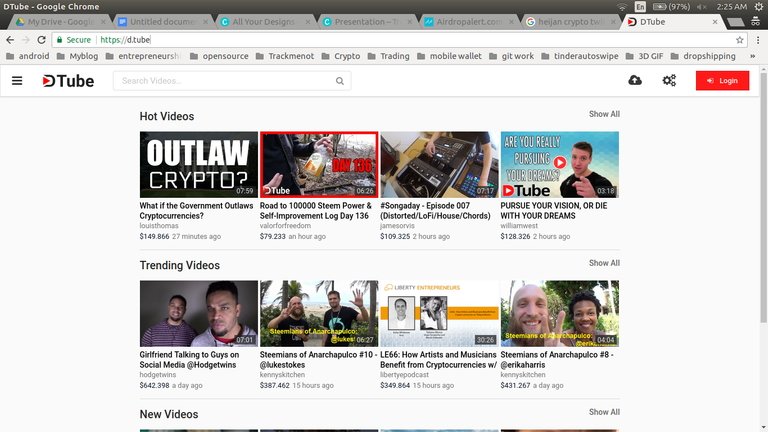768x432 pixels.
Task: Open the android bookmarks folder
Action: tap(28, 56)
